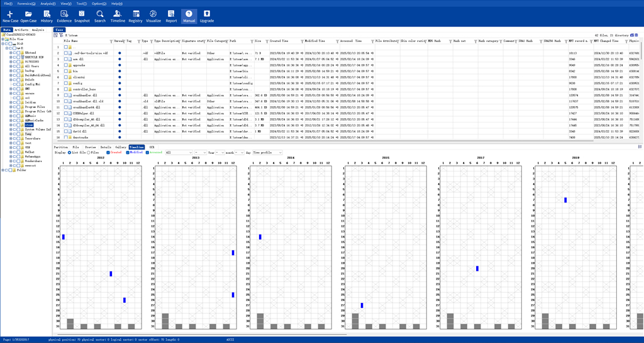Select the Tenorshare folder in tree
This screenshot has height=343, width=644.
pyautogui.click(x=32, y=138)
